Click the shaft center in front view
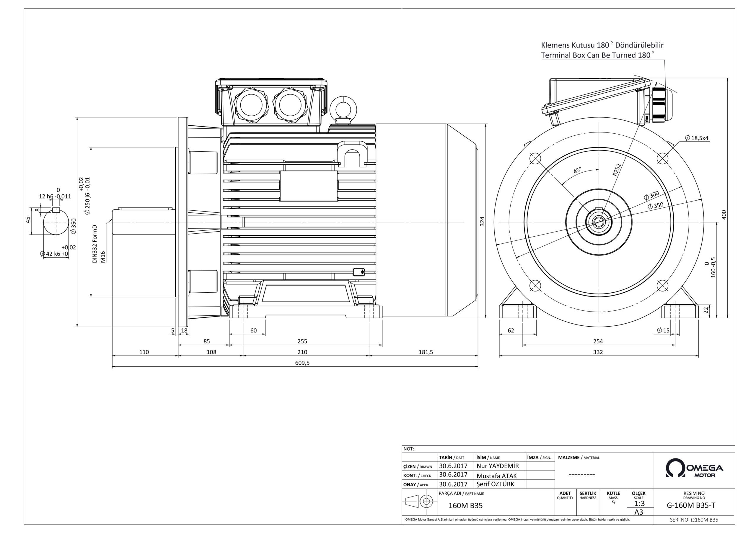The height and width of the screenshot is (534, 756). (599, 222)
